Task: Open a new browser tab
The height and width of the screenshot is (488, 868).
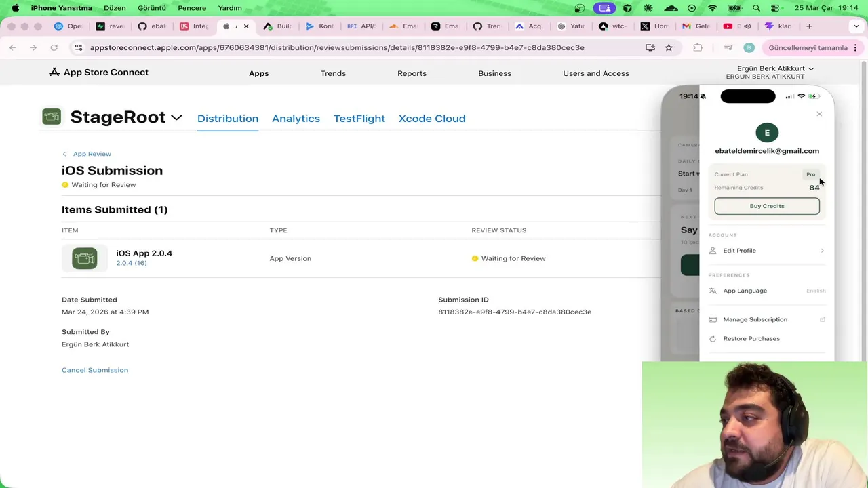Action: 809,26
